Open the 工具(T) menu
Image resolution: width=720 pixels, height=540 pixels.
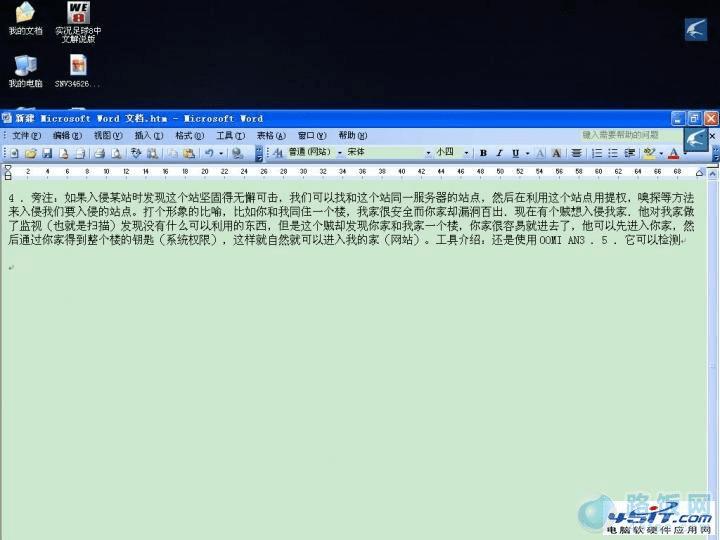(x=231, y=135)
